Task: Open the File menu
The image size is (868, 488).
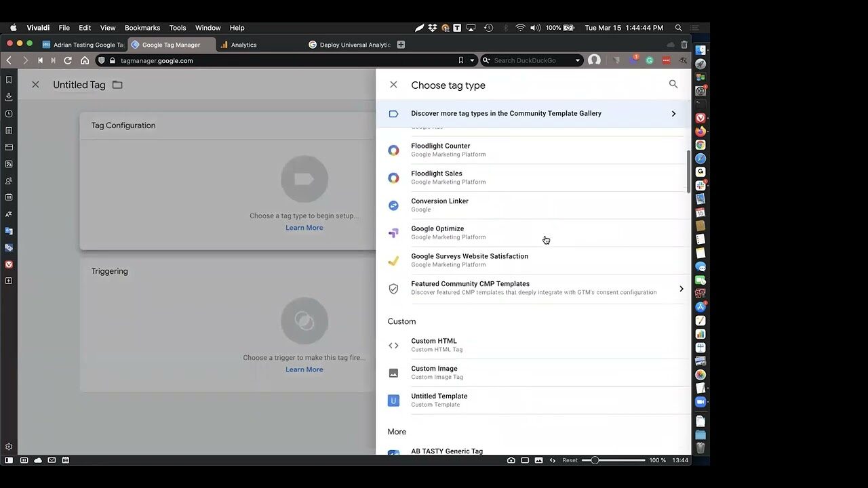Action: coord(64,28)
